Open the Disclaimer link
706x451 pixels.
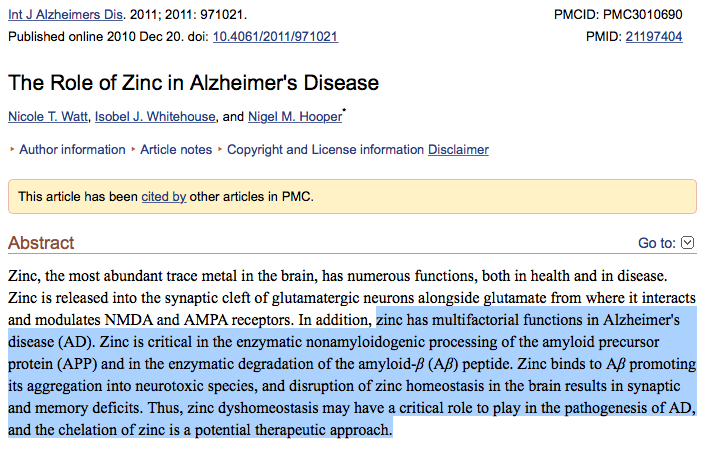point(458,150)
